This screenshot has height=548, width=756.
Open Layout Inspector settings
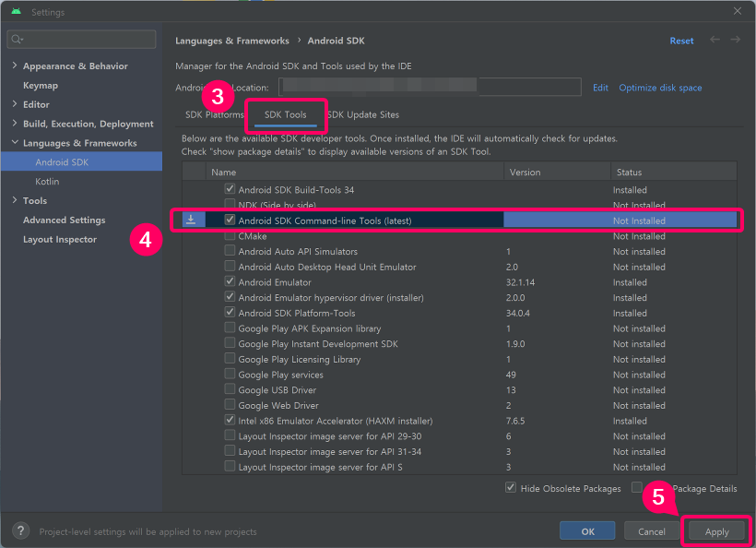pyautogui.click(x=60, y=239)
